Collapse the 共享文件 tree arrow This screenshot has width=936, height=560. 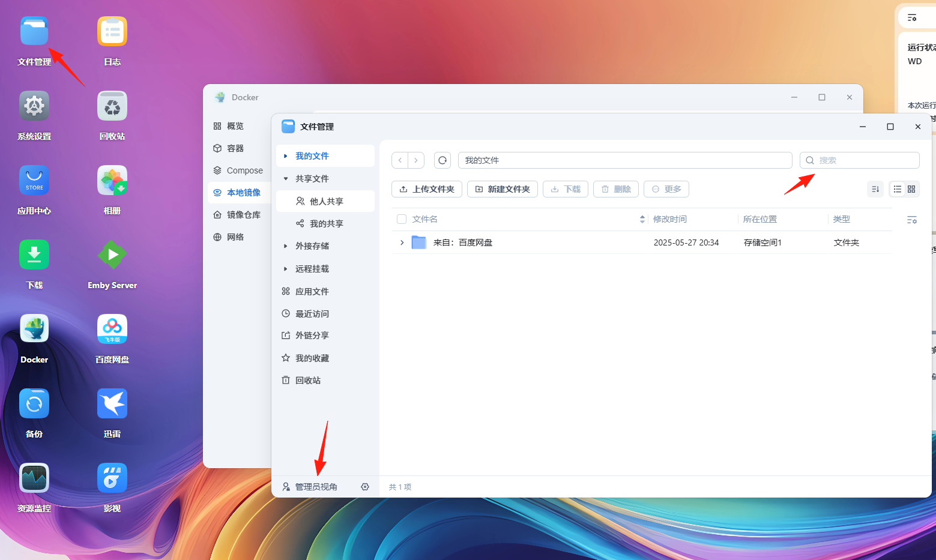[x=286, y=178]
